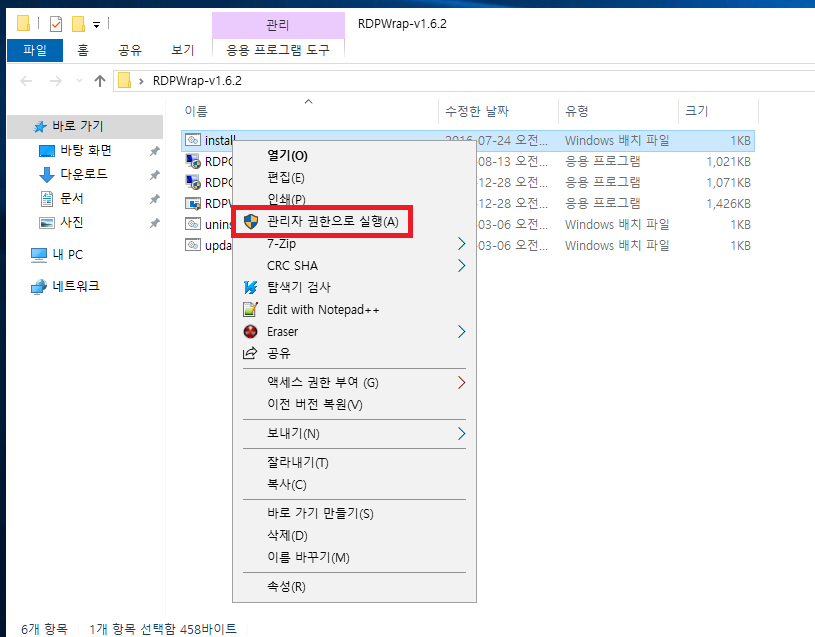Expand the CRC SHA submenu arrow

461,266
